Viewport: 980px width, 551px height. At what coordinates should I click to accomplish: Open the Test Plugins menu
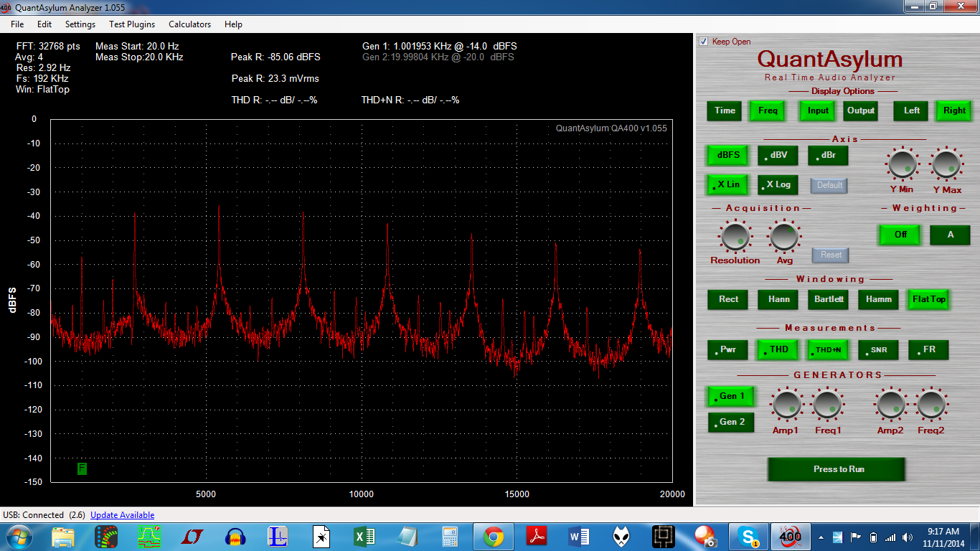132,24
